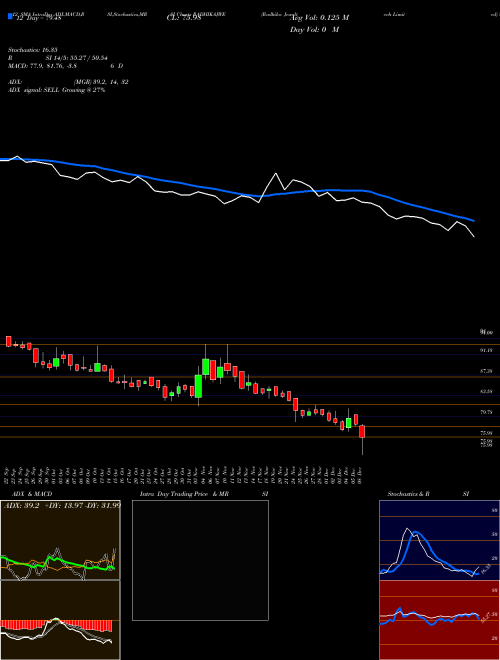
Task: Click the 'Intra Day Trading Price & MRSI' title
Action: coord(204,494)
